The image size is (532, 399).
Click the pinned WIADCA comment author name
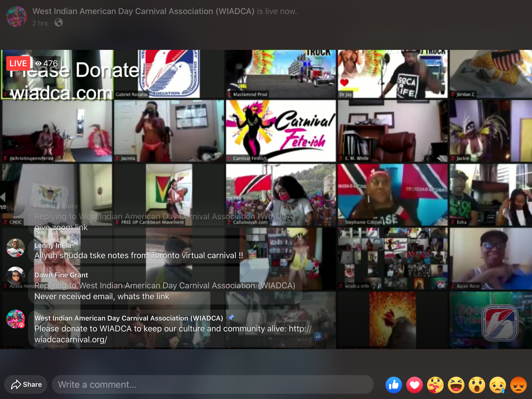[x=129, y=318]
